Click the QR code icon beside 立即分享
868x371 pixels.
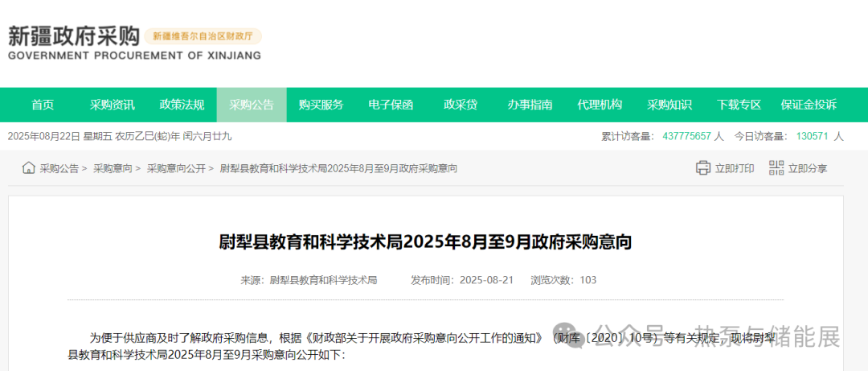tap(776, 168)
